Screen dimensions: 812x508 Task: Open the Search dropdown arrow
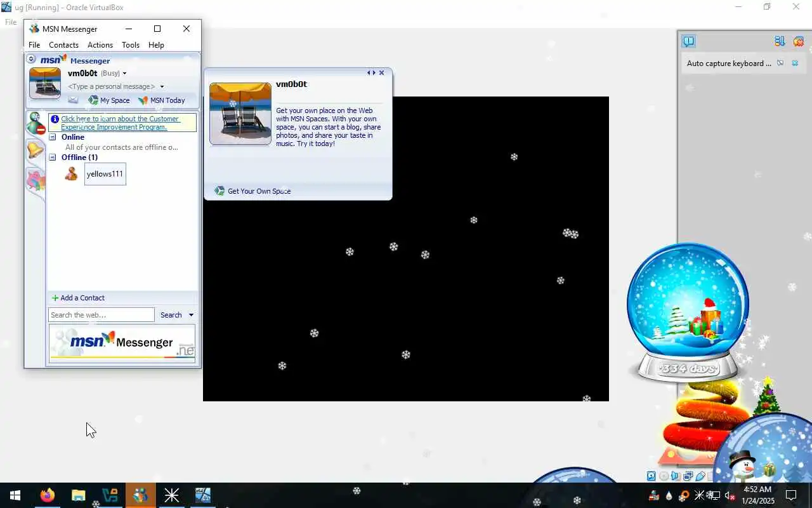coord(191,315)
